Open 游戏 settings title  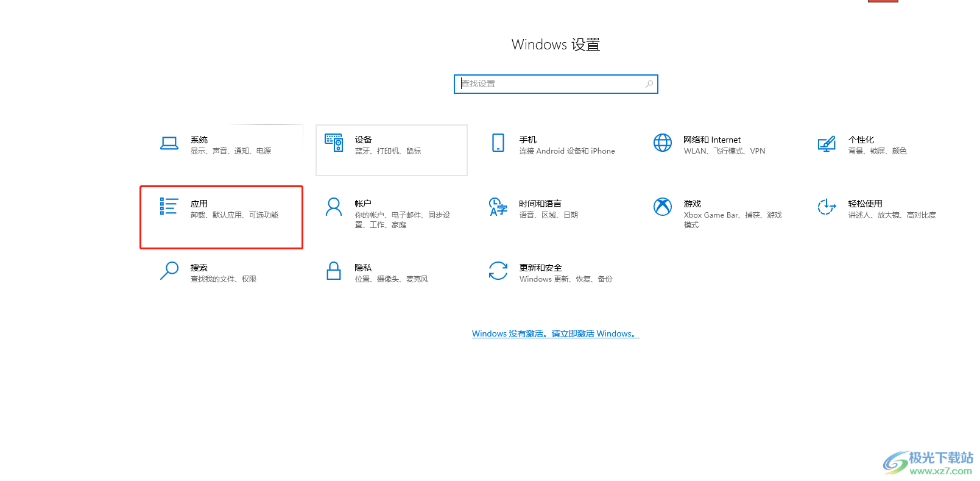693,204
